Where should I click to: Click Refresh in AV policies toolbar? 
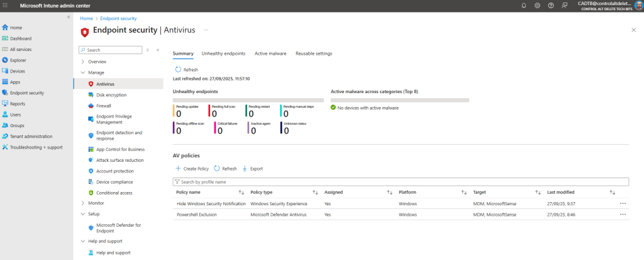pos(226,169)
